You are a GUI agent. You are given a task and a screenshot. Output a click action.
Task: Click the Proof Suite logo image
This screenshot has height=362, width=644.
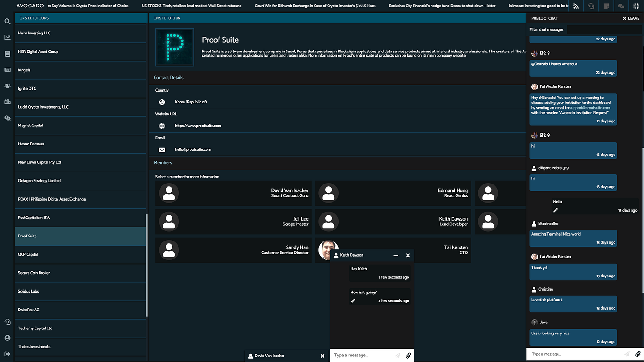click(x=175, y=47)
